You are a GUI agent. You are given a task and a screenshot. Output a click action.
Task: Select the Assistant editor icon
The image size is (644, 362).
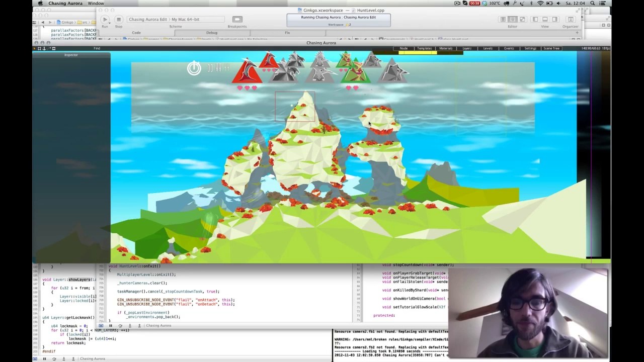coord(512,19)
